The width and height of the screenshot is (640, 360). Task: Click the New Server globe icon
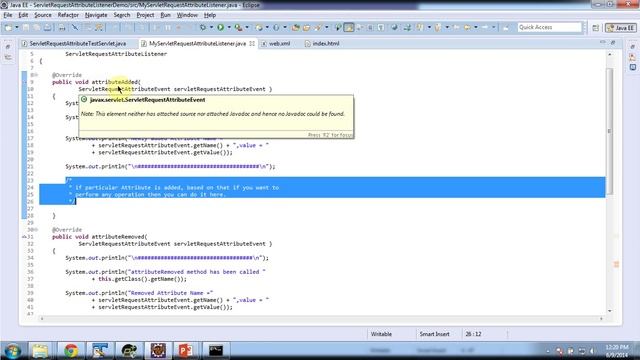tap(259, 27)
